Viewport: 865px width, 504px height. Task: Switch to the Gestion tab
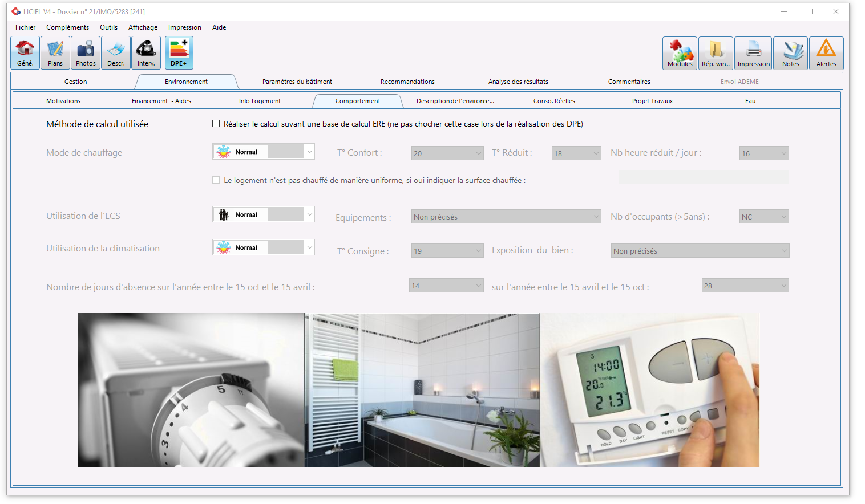click(x=76, y=82)
